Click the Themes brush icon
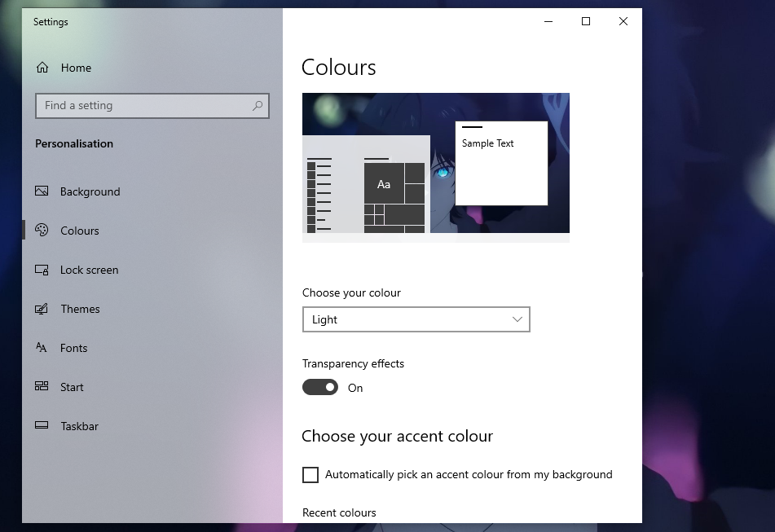 (42, 309)
